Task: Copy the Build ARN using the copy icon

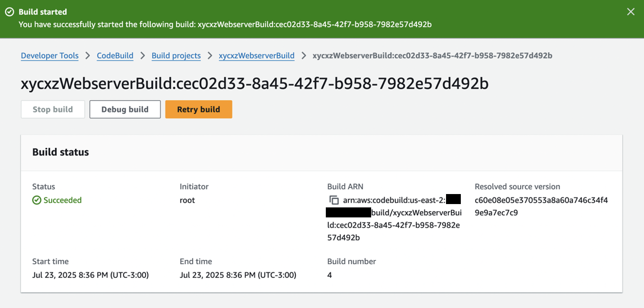Action: click(x=335, y=200)
